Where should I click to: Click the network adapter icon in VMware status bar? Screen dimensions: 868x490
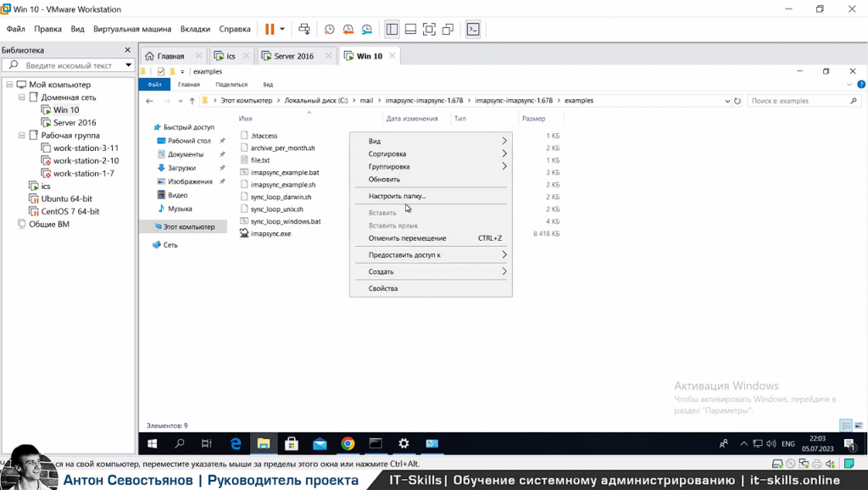pyautogui.click(x=804, y=464)
